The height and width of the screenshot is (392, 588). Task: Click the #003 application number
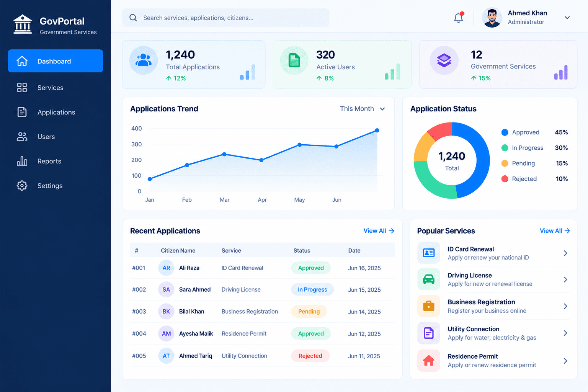139,312
